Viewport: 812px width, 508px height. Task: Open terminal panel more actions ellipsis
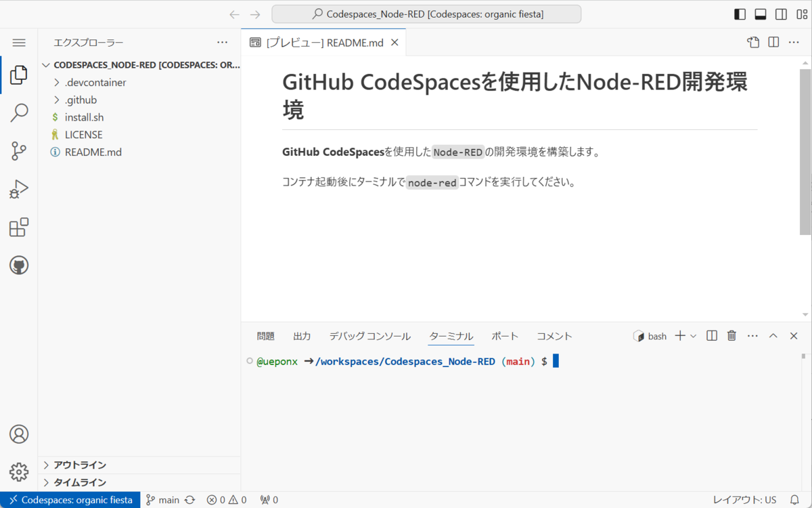[x=752, y=336]
